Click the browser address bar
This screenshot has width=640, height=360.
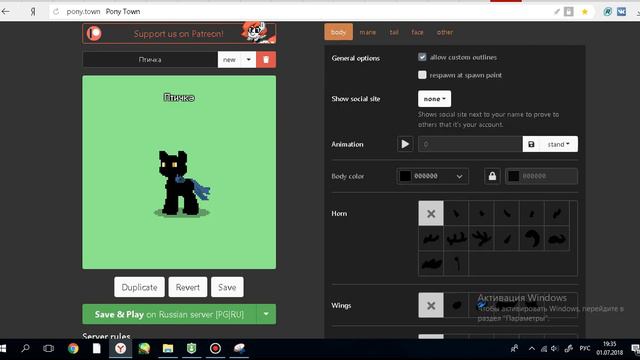[x=302, y=11]
